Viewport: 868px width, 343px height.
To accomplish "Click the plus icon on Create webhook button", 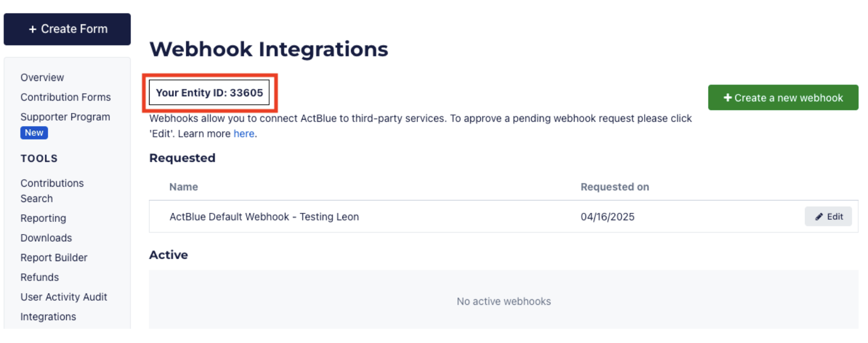I will pos(728,97).
